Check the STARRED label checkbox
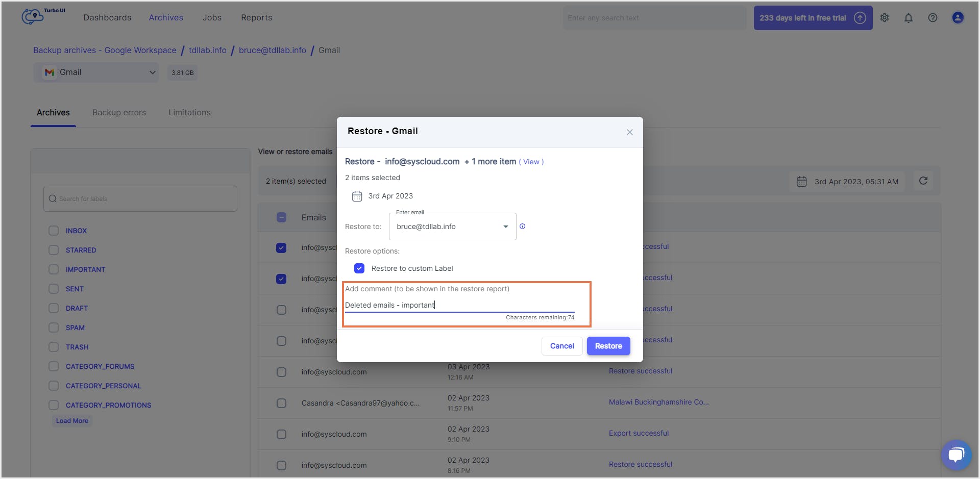Image resolution: width=980 pixels, height=479 pixels. pyautogui.click(x=54, y=250)
